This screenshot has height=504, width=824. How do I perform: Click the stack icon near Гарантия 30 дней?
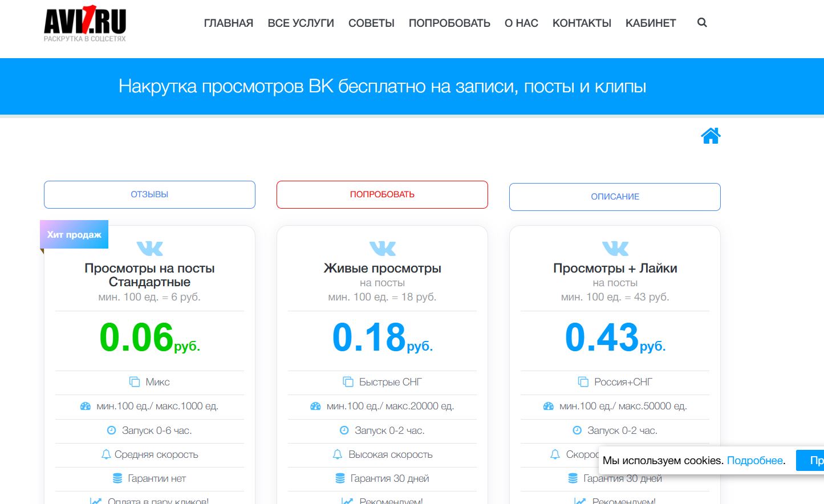point(340,478)
